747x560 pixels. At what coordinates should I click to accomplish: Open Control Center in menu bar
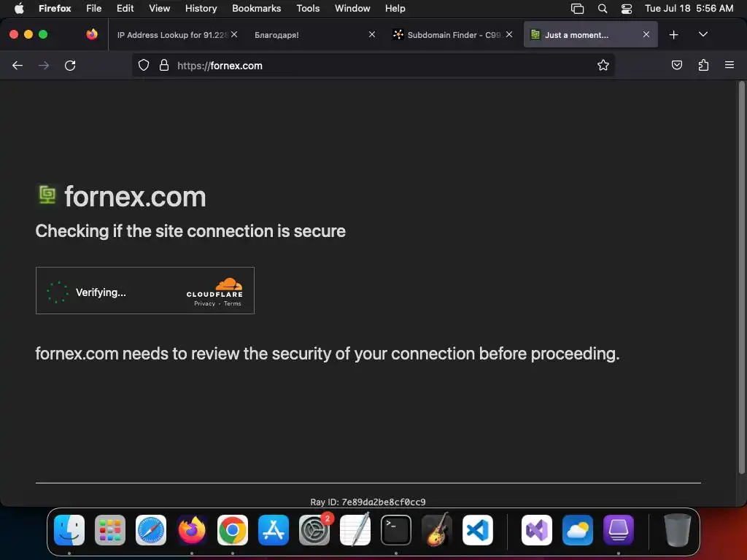click(627, 9)
